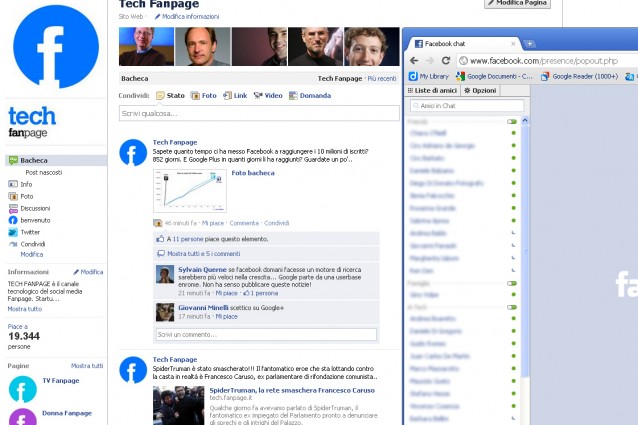Click Mostra tutto link

pos(24,309)
